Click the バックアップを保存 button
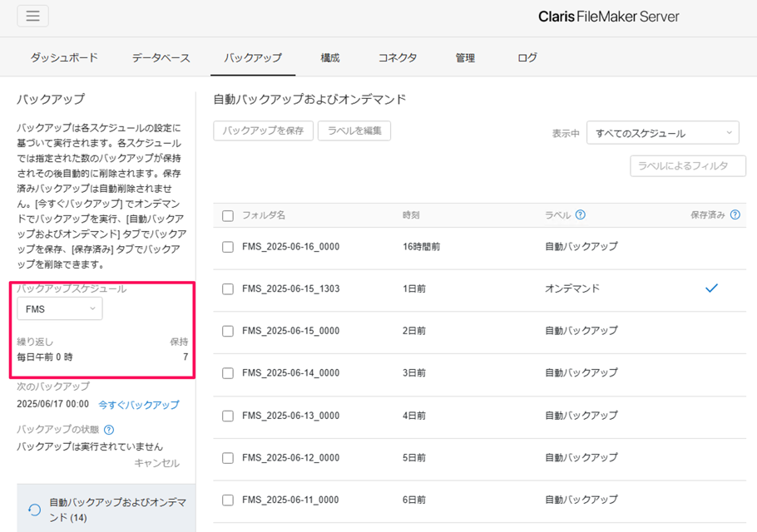 tap(263, 131)
